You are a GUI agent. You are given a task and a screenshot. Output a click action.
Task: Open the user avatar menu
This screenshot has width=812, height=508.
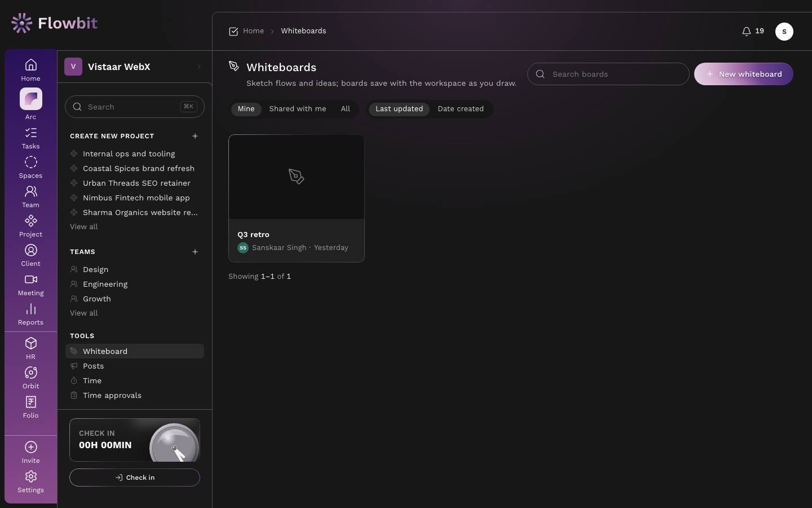[x=784, y=32]
